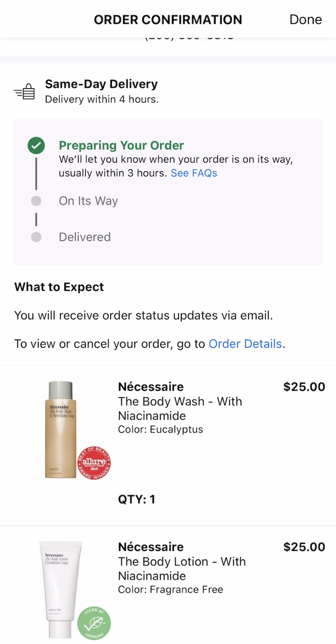Viewport: 336px width, 644px height.
Task: Tap Done to close the confirmation
Action: (x=306, y=20)
